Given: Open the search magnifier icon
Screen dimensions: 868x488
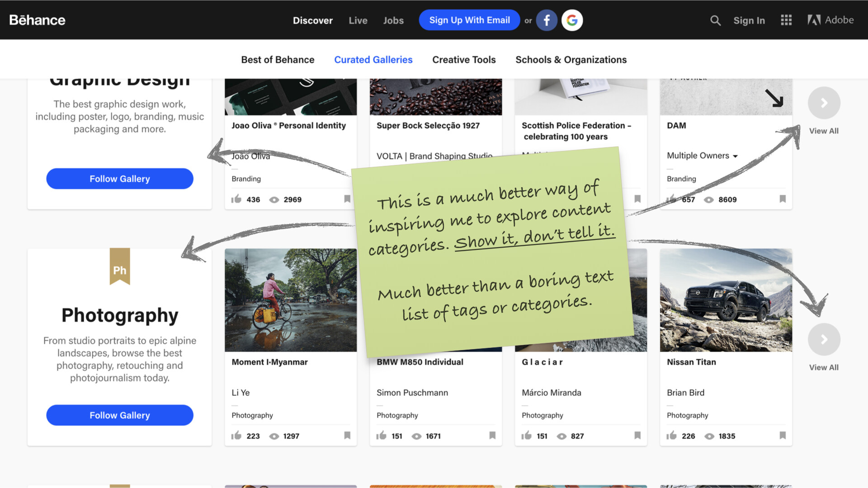Looking at the screenshot, I should pos(715,20).
